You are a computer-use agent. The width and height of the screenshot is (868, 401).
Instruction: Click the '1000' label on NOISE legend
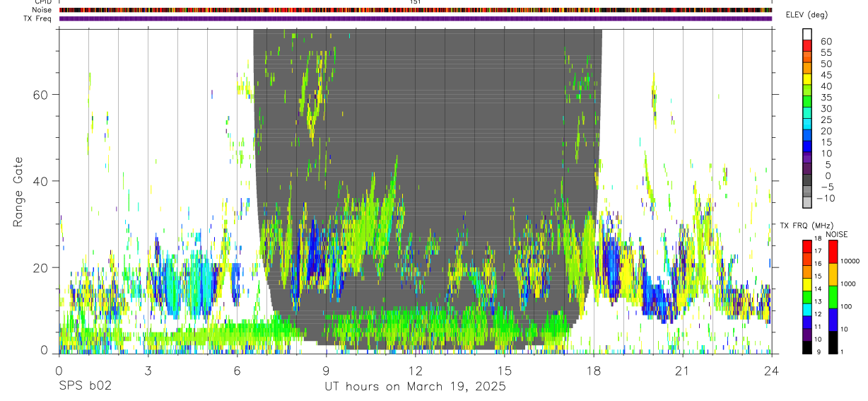(x=849, y=284)
